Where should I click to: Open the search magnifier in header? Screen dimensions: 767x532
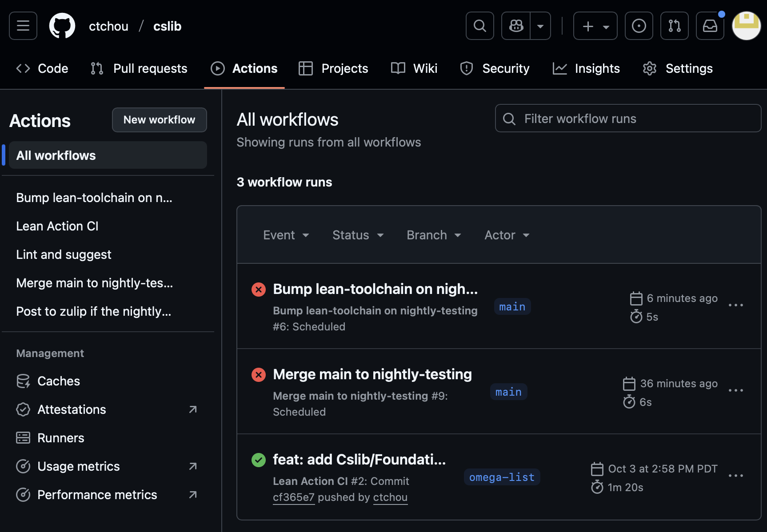pos(479,26)
